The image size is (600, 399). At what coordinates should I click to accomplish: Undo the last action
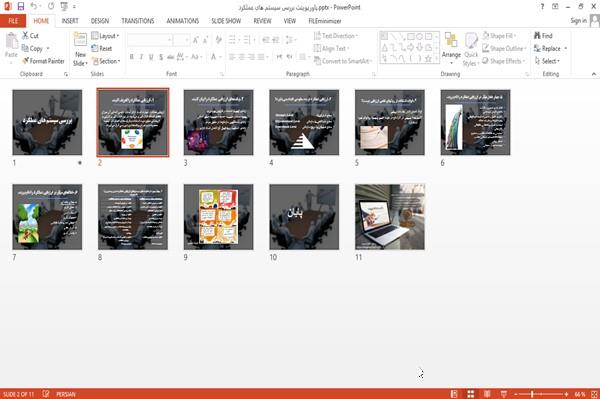pos(33,7)
